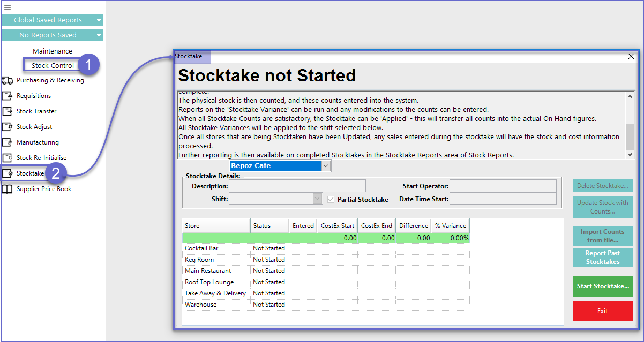Open the Stock Adjust icon
Screen dimensions: 644x342
pyautogui.click(x=8, y=127)
